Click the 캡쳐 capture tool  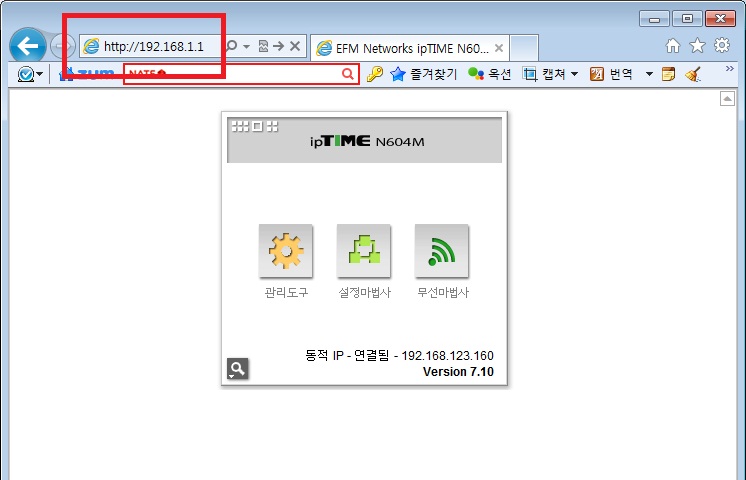[544, 74]
